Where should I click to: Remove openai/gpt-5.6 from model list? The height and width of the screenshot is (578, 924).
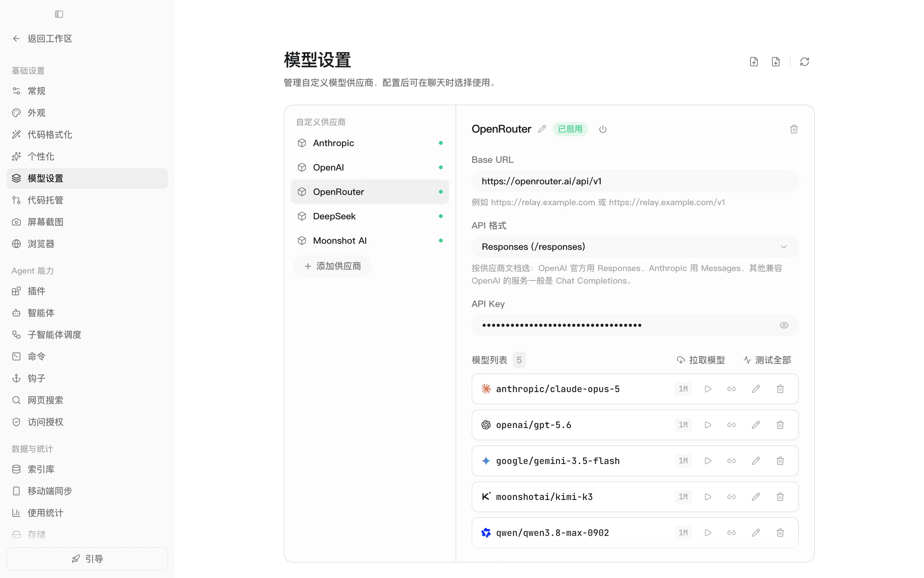click(x=780, y=425)
